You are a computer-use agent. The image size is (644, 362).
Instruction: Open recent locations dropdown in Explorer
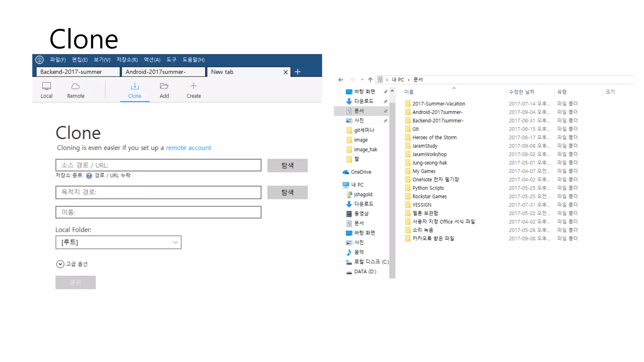[362, 80]
